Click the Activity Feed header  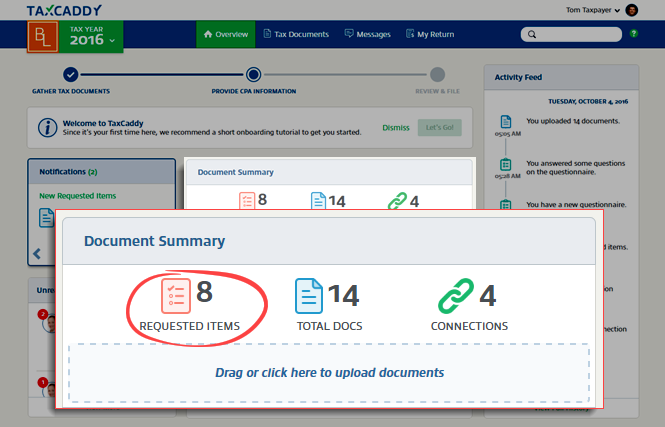click(561, 77)
